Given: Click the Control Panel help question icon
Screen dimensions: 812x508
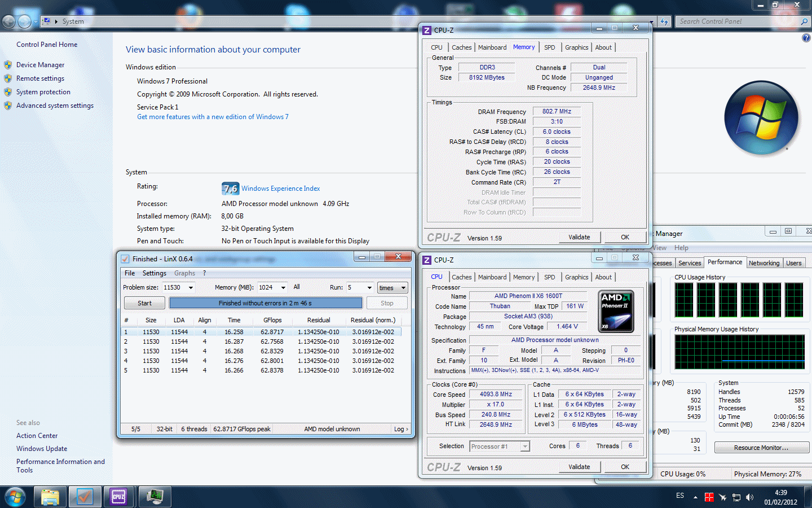Looking at the screenshot, I should tap(806, 38).
